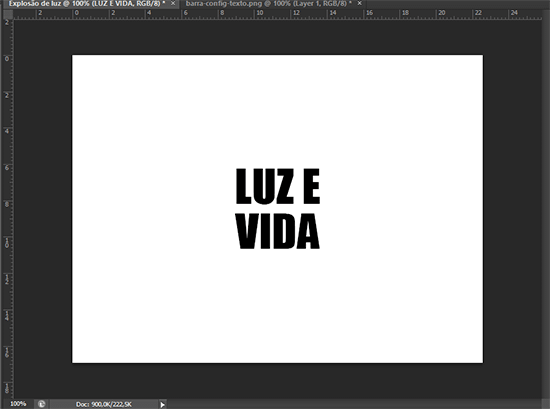Screen dimensions: 550x409
Task: Click the round status bar icon beside zoom
Action: [x=41, y=404]
